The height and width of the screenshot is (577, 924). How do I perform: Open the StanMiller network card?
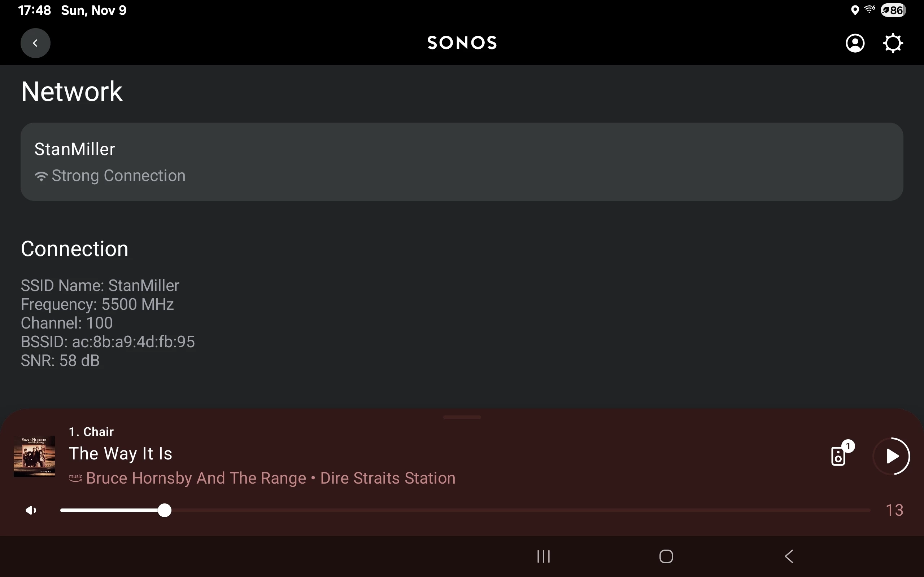click(462, 162)
